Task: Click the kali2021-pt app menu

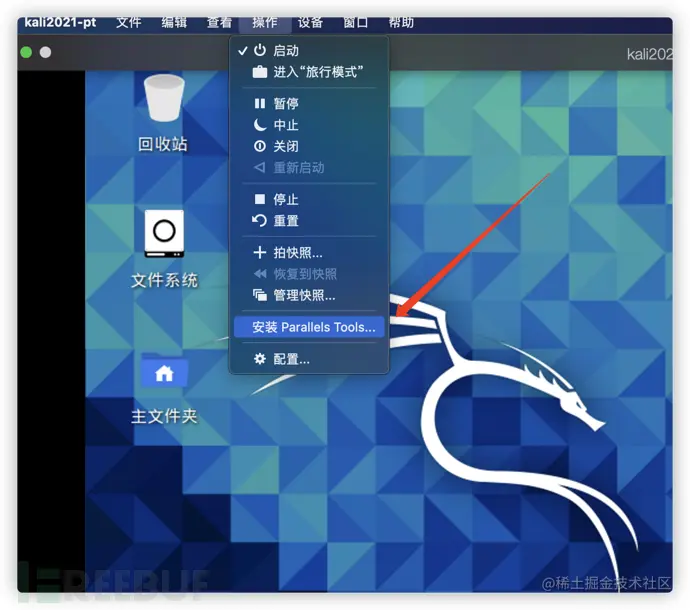Action: click(60, 22)
